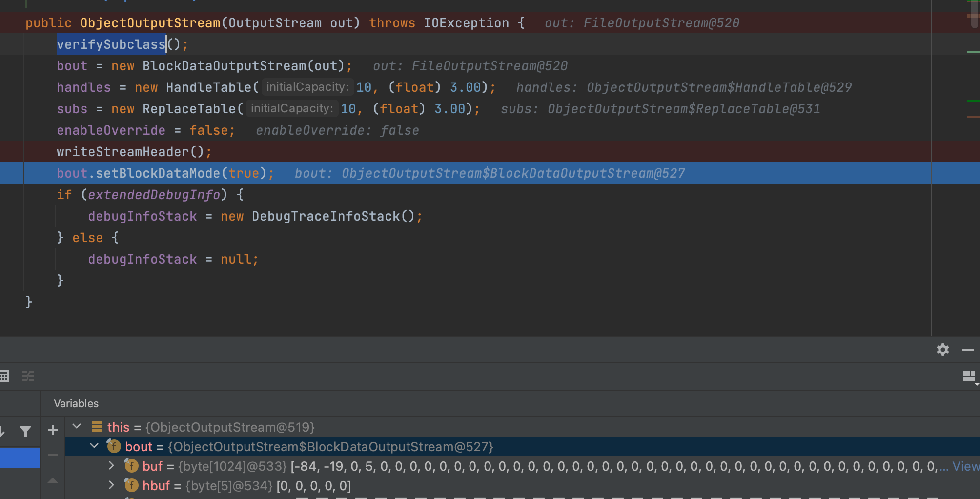Screen dimensions: 980x499
Task: Click the ReplaceTable constructor name
Action: click(x=189, y=109)
